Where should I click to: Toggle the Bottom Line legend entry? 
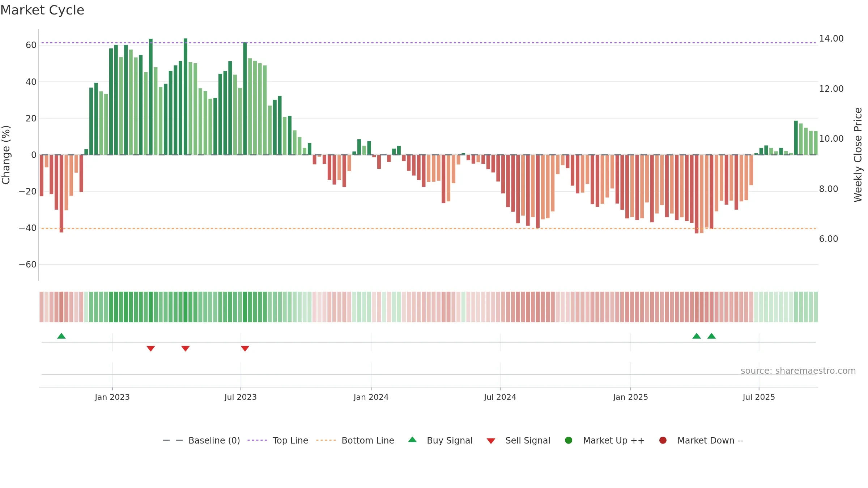coord(355,440)
